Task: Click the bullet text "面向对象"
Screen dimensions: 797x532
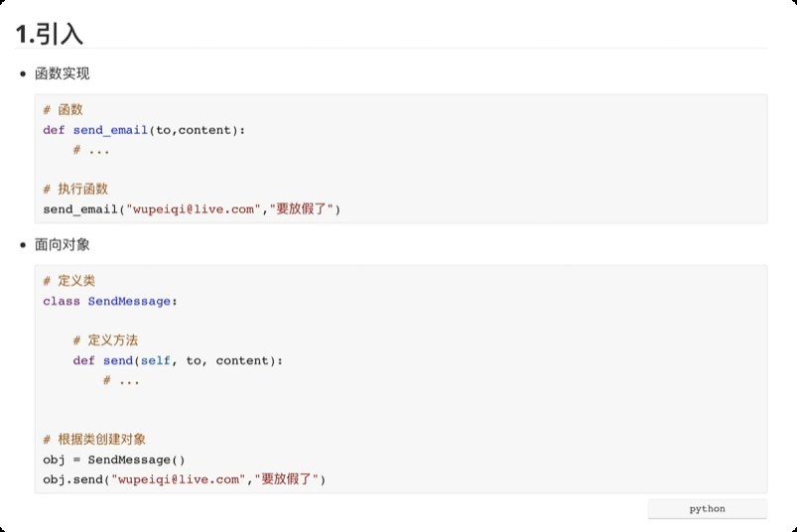Action: click(62, 244)
